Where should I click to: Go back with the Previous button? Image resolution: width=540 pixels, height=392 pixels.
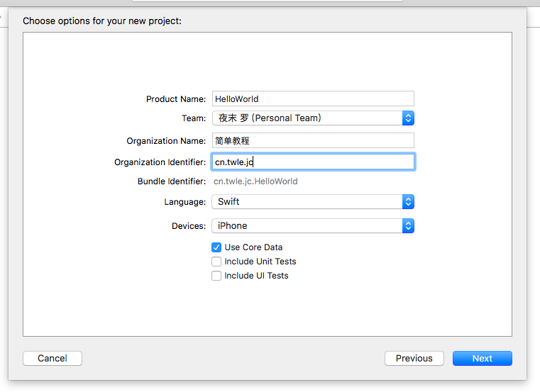click(414, 359)
